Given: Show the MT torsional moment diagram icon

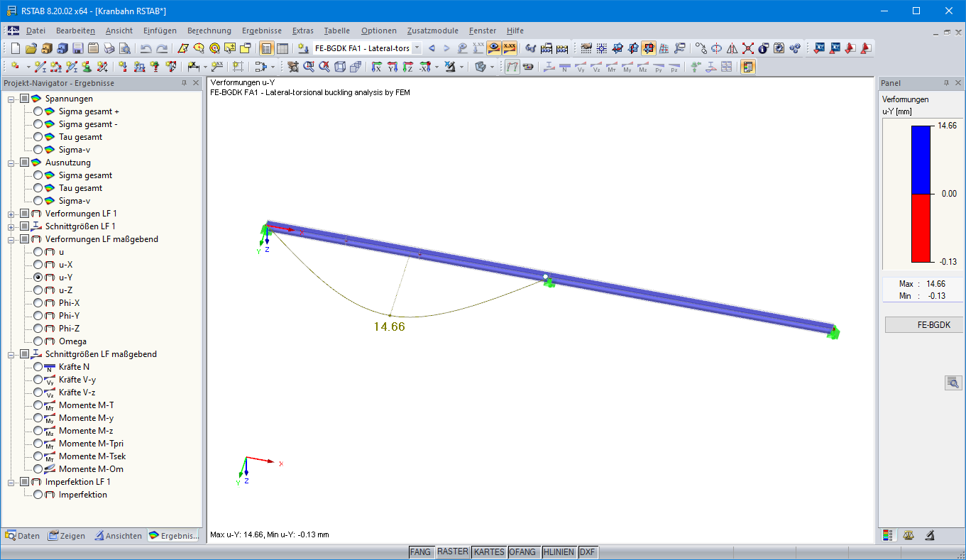Looking at the screenshot, I should click(x=611, y=67).
